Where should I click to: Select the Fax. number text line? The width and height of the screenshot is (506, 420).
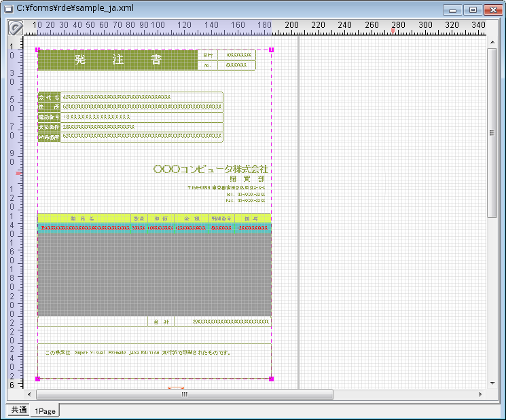tap(246, 200)
